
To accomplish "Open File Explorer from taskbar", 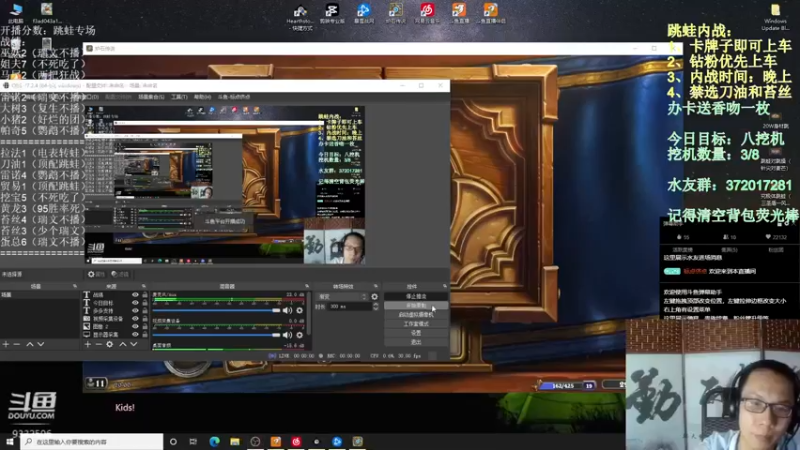I will (x=235, y=441).
